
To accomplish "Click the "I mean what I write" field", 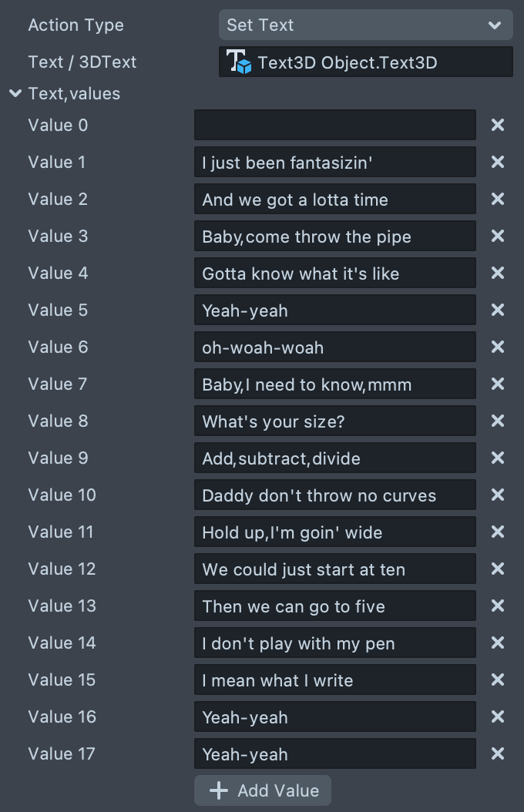I will click(334, 680).
